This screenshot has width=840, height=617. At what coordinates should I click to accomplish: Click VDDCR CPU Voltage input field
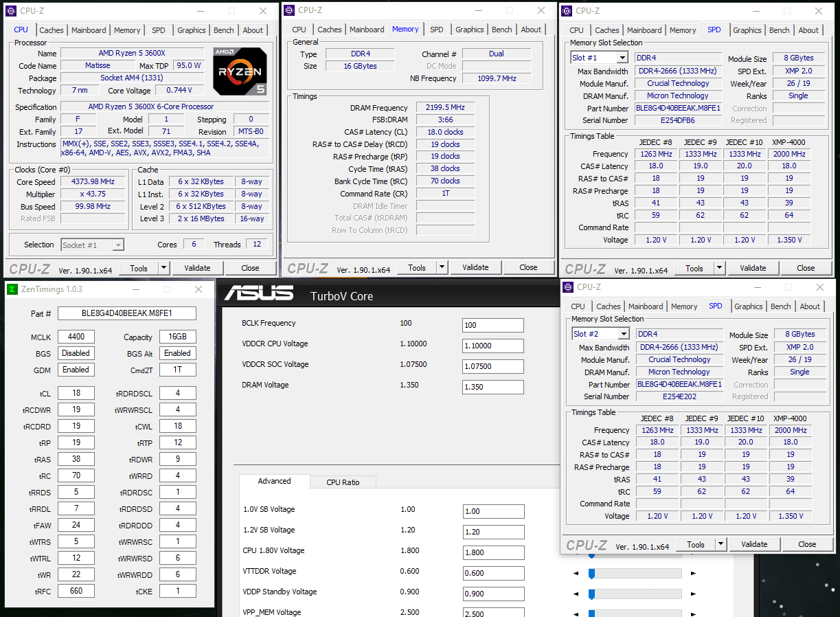[x=493, y=346]
